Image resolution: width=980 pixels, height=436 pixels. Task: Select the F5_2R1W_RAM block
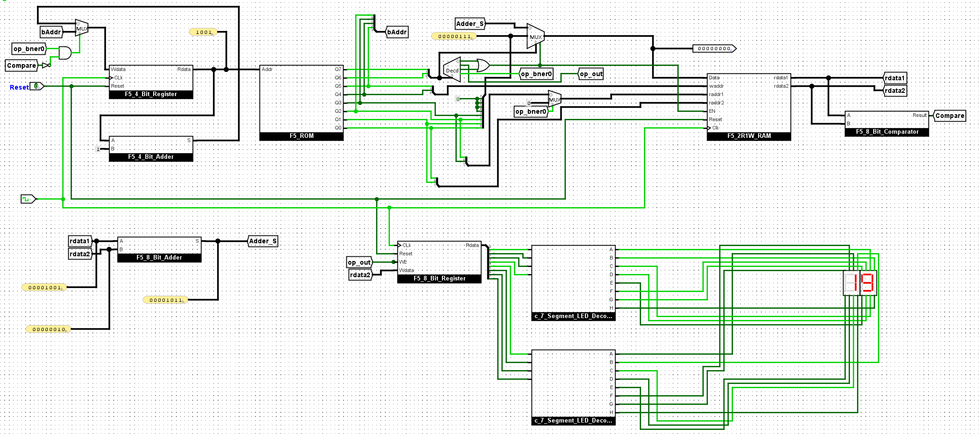[748, 107]
